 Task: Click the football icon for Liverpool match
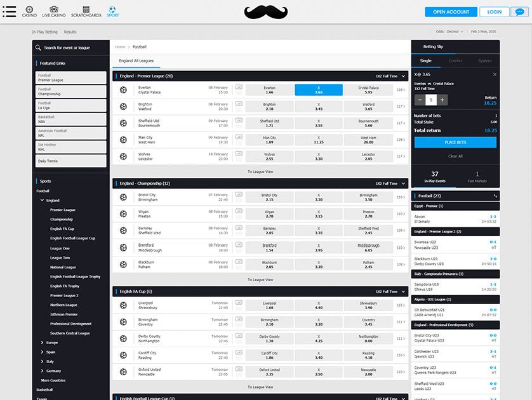[124, 305]
